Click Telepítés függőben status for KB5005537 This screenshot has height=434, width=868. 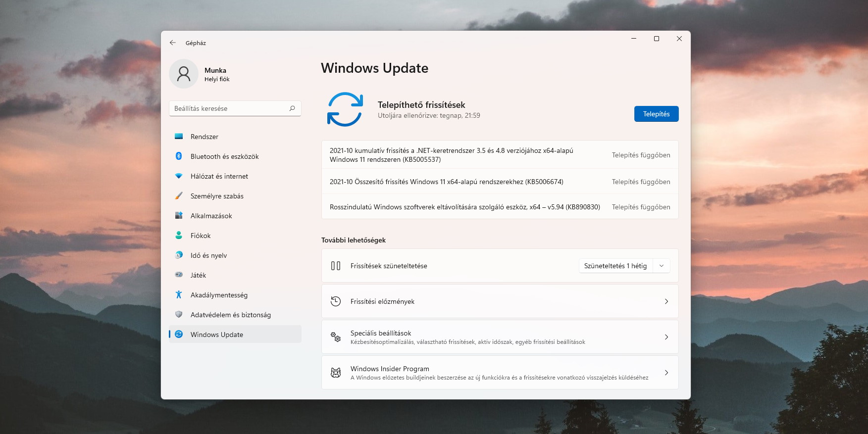click(641, 155)
